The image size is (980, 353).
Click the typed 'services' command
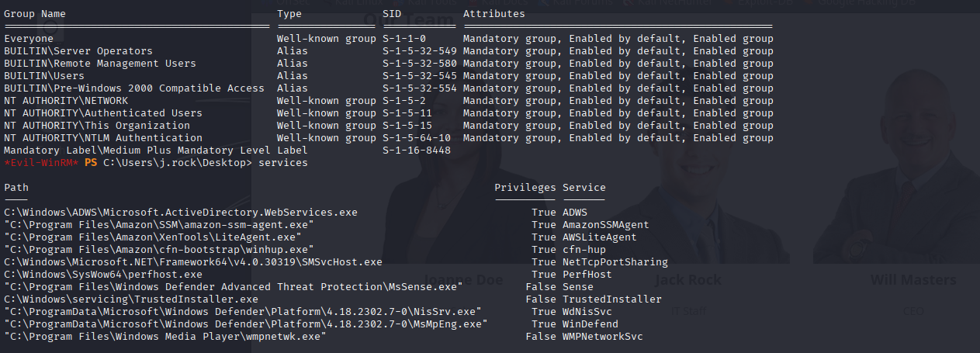point(283,163)
